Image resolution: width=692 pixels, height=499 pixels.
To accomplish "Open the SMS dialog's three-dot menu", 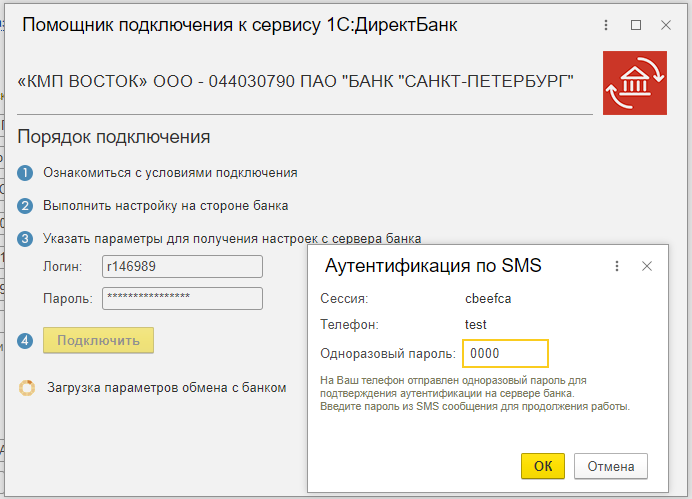I will [617, 266].
